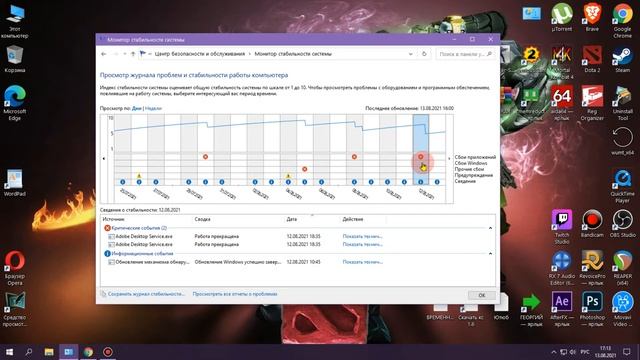Refresh the reliability monitor page
The height and width of the screenshot is (360, 640).
[x=424, y=54]
